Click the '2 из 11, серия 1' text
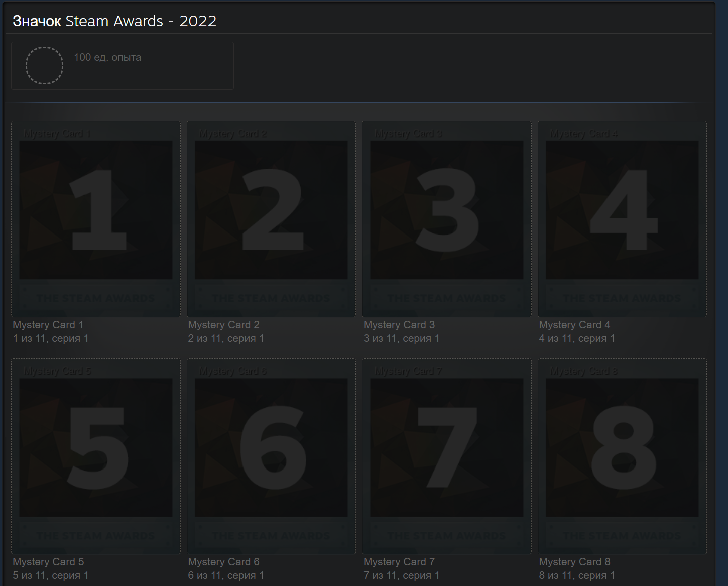The width and height of the screenshot is (728, 586). (x=226, y=338)
